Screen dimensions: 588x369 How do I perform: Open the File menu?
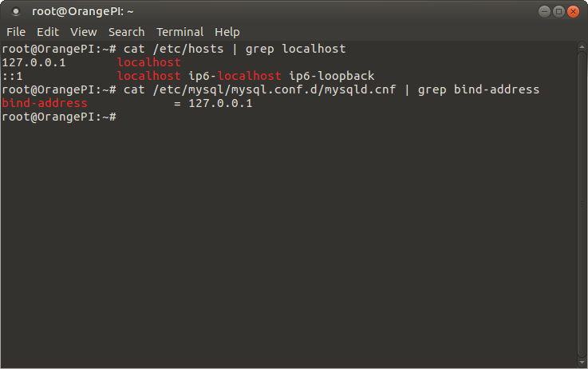click(16, 32)
